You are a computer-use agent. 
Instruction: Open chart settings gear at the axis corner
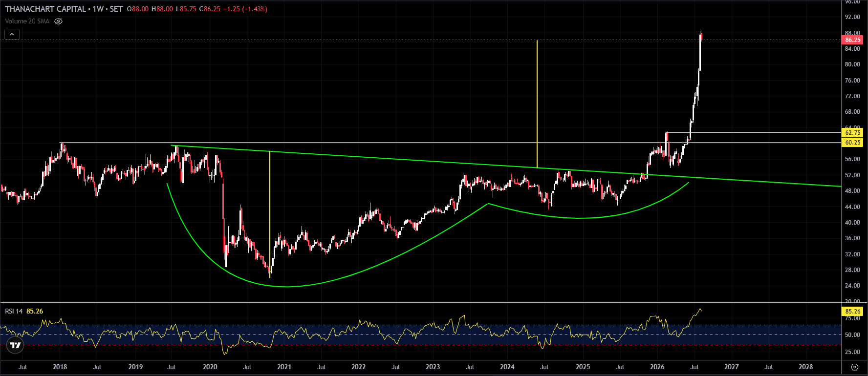(x=854, y=367)
